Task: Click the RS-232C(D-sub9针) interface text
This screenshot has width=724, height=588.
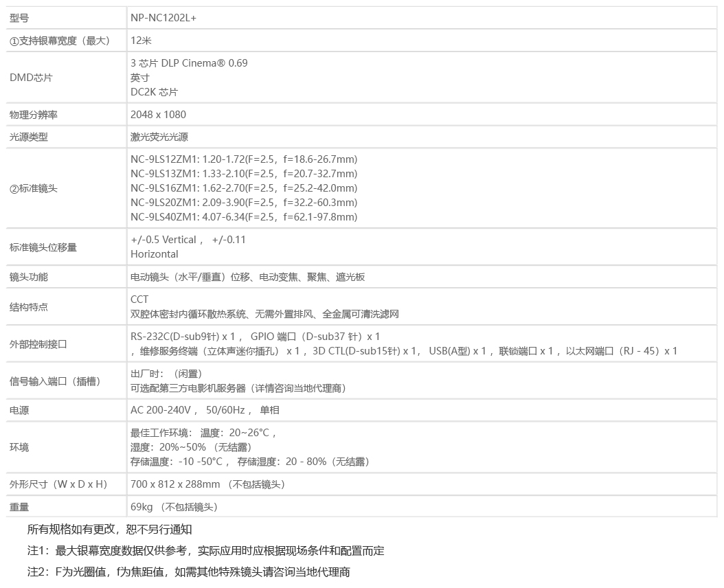Action: (183, 337)
